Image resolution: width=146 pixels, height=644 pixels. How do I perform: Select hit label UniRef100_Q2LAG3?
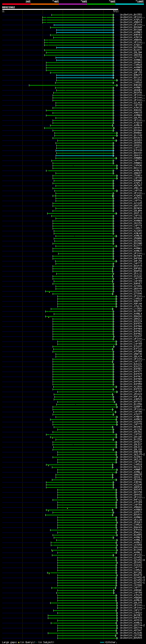coord(131,103)
